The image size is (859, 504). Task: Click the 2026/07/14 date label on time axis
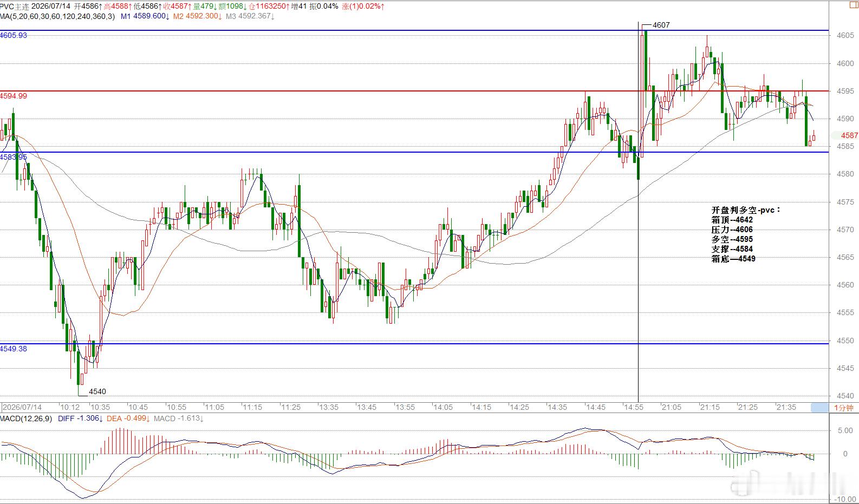pos(22,407)
